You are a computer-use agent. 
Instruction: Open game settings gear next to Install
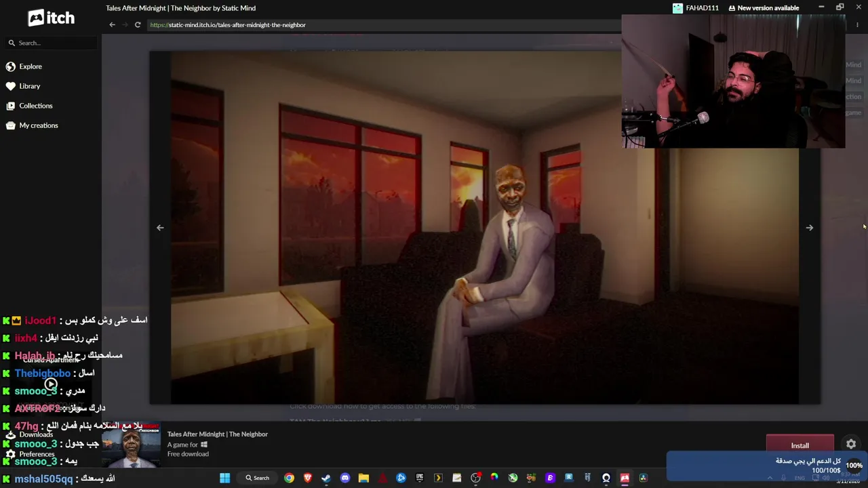(x=851, y=445)
